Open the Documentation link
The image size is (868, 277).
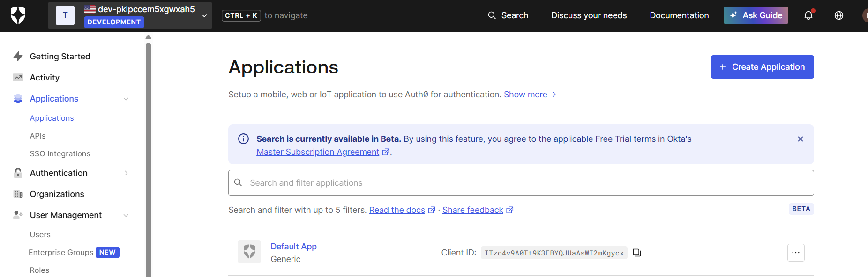click(679, 15)
